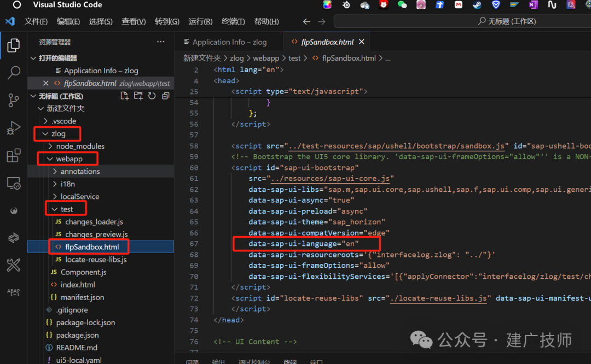Image resolution: width=591 pixels, height=364 pixels.
Task: Click the webapp breadcrumb segment
Action: [x=266, y=58]
